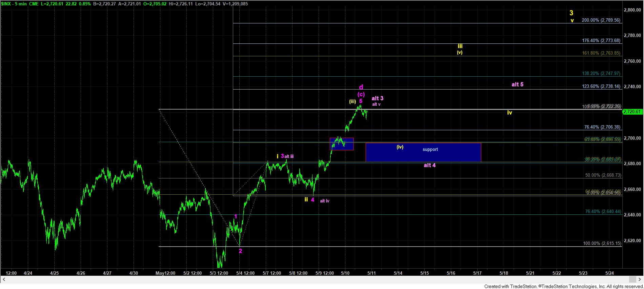Click the magenta 'alt 4' annotation

pyautogui.click(x=429, y=165)
